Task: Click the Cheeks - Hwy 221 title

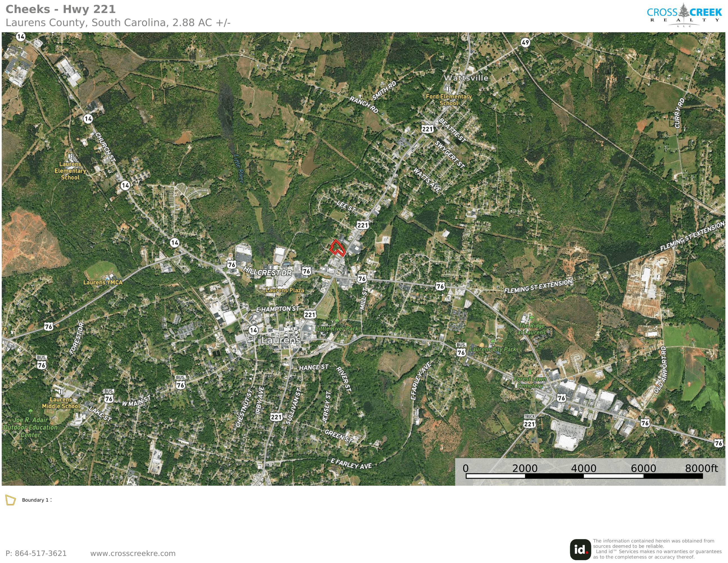Action: tap(61, 9)
